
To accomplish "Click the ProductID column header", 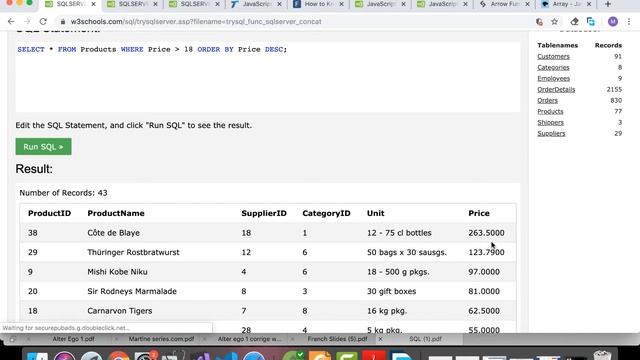I will [x=49, y=213].
